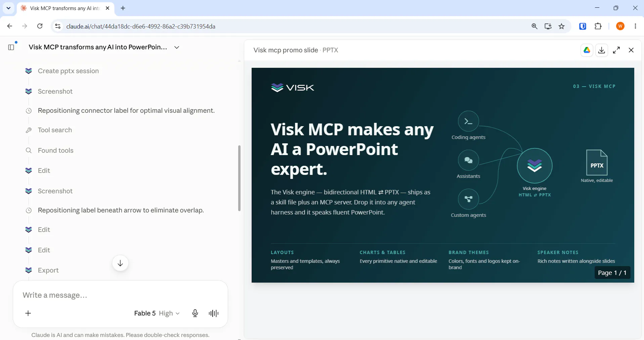The height and width of the screenshot is (340, 644).
Task: Click the Visk engine circle icon on the slide
Action: click(x=534, y=165)
